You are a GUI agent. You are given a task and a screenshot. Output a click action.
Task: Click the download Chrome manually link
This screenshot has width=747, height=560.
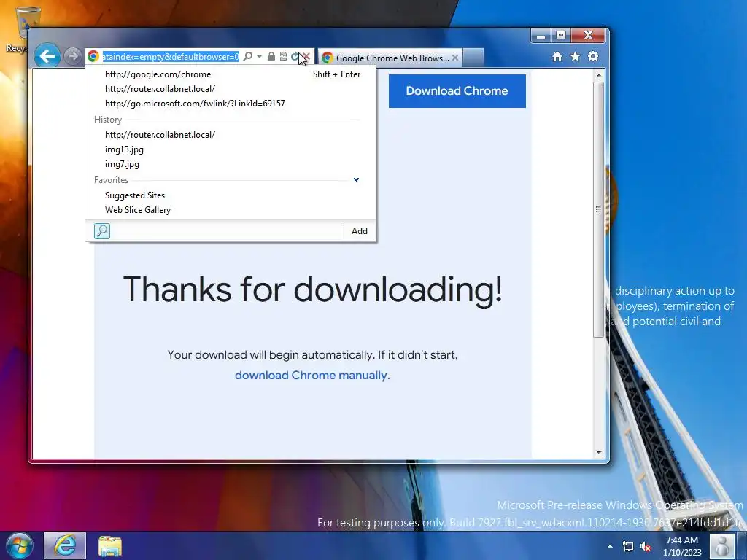pos(311,376)
